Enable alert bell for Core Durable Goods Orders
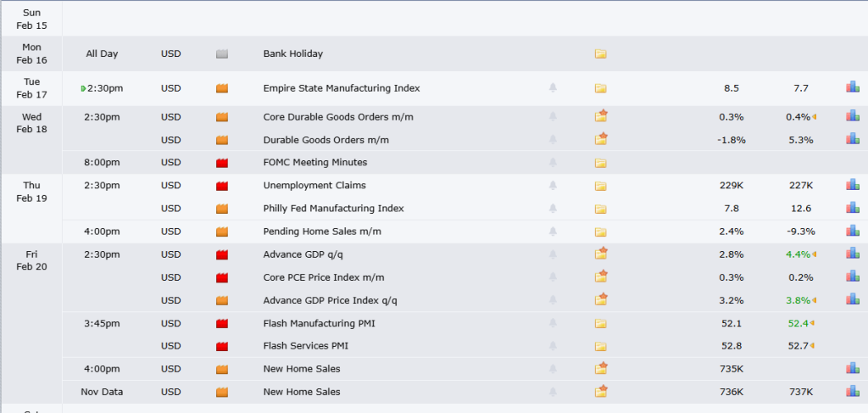Viewport: 868px width, 413px height. point(553,117)
